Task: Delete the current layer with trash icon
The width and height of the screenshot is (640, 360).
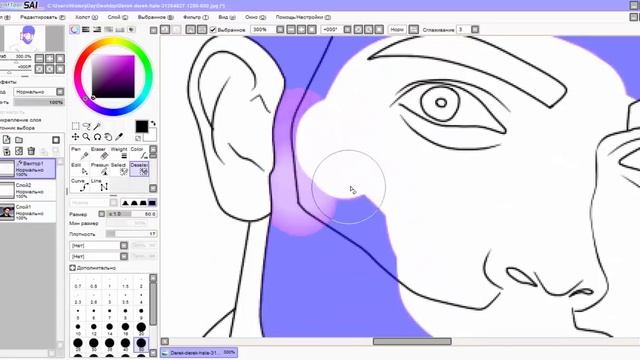Action: (x=31, y=151)
